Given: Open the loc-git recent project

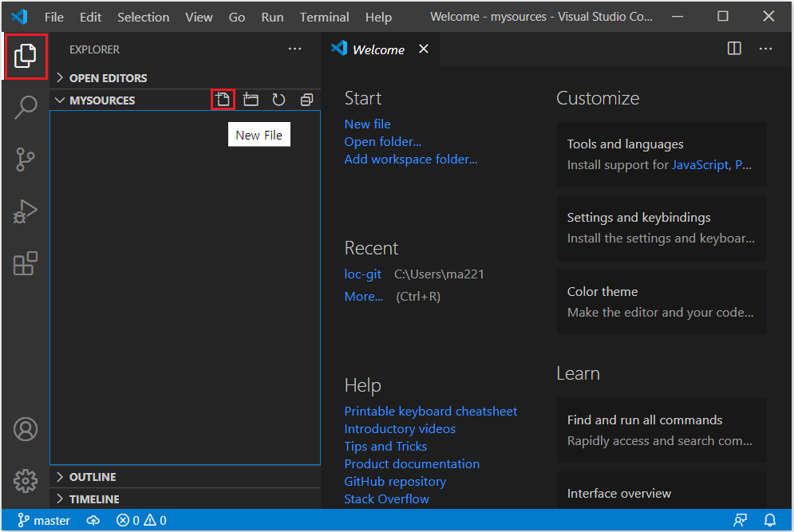Looking at the screenshot, I should pyautogui.click(x=362, y=274).
